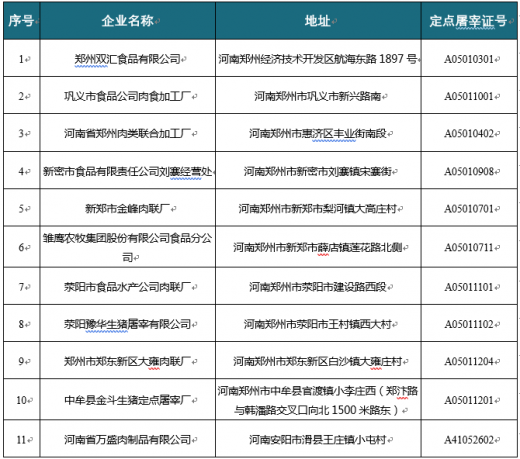
Task: Click the 地址 column header
Action: click(318, 21)
